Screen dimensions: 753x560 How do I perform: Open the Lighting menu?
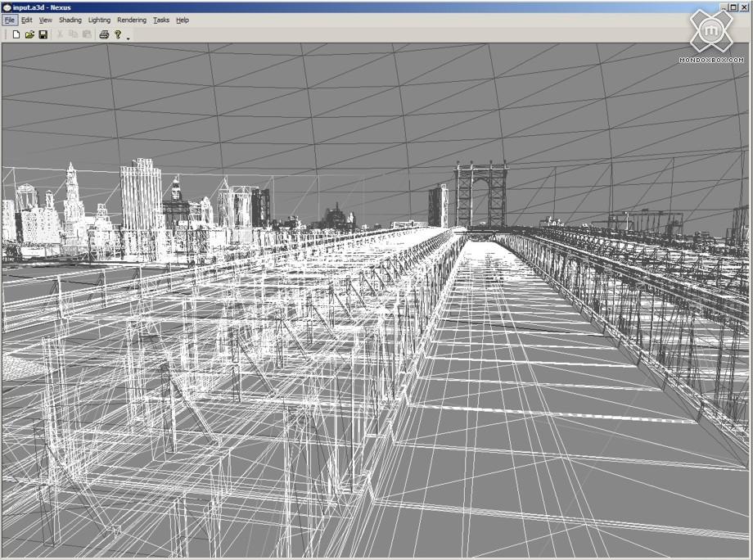(x=99, y=20)
